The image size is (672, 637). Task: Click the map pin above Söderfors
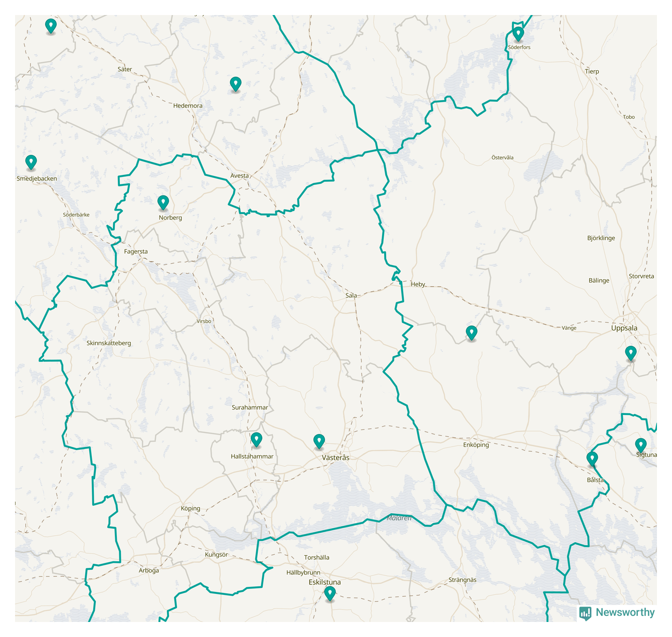tap(518, 34)
